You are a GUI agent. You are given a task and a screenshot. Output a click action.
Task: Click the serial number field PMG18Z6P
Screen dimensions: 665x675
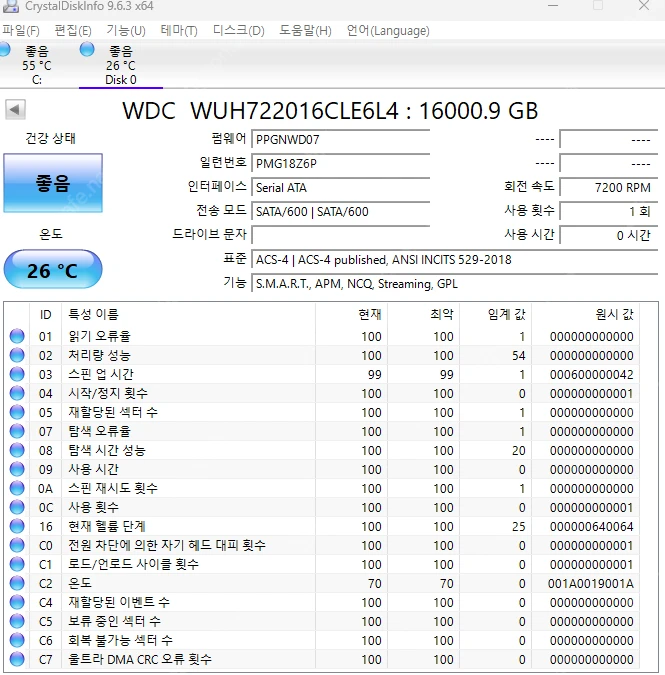(340, 164)
